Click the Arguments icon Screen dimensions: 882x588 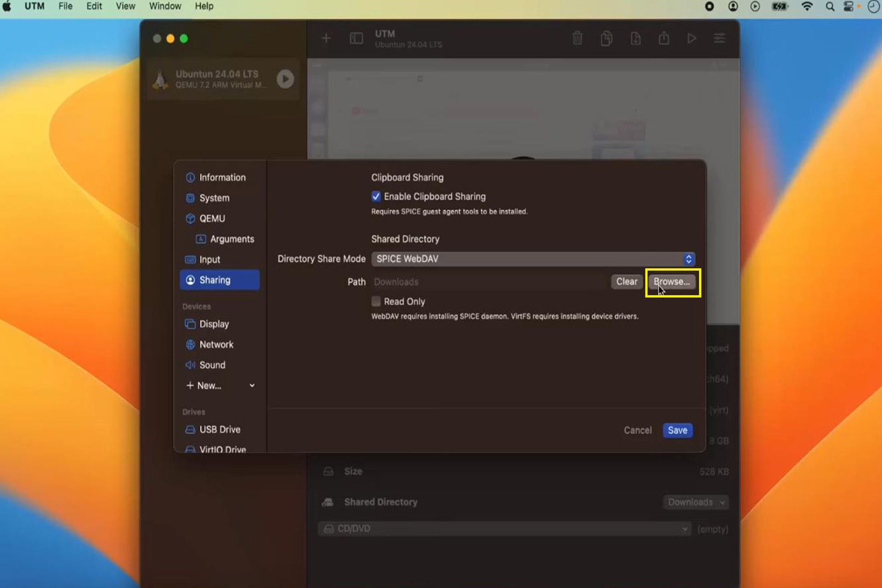point(201,239)
